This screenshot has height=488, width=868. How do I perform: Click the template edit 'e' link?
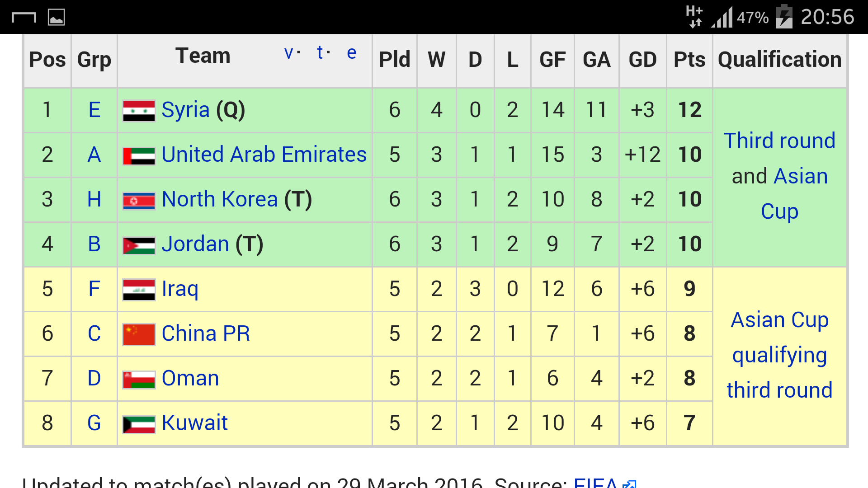(x=351, y=53)
